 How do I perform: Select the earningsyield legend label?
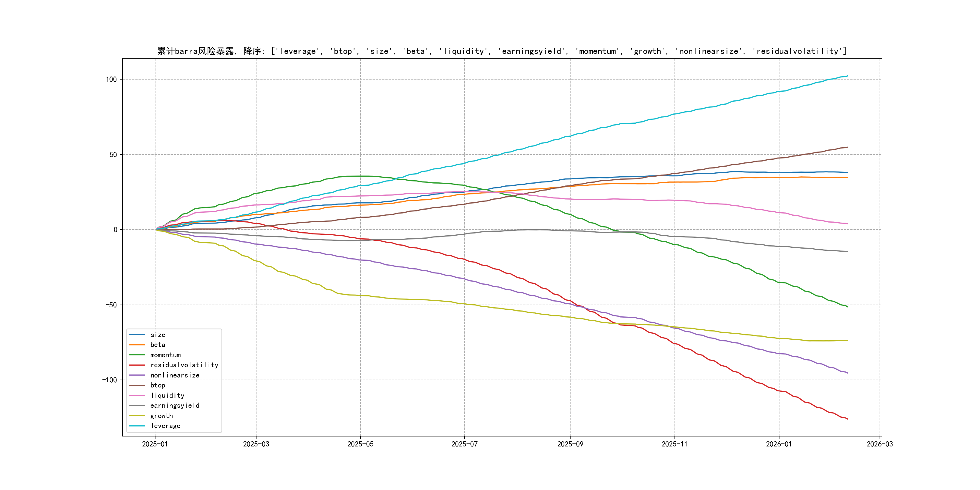(175, 406)
